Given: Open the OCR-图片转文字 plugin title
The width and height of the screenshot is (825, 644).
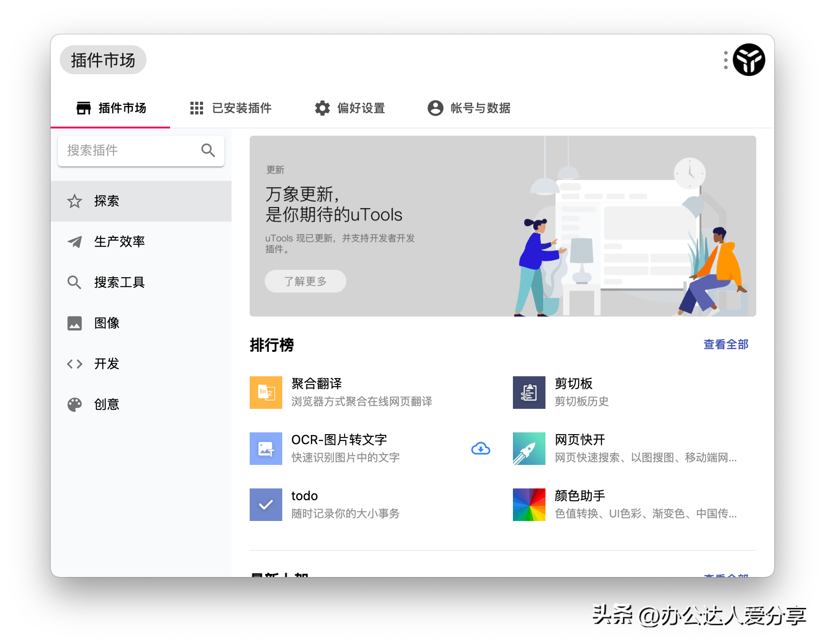Looking at the screenshot, I should point(339,440).
